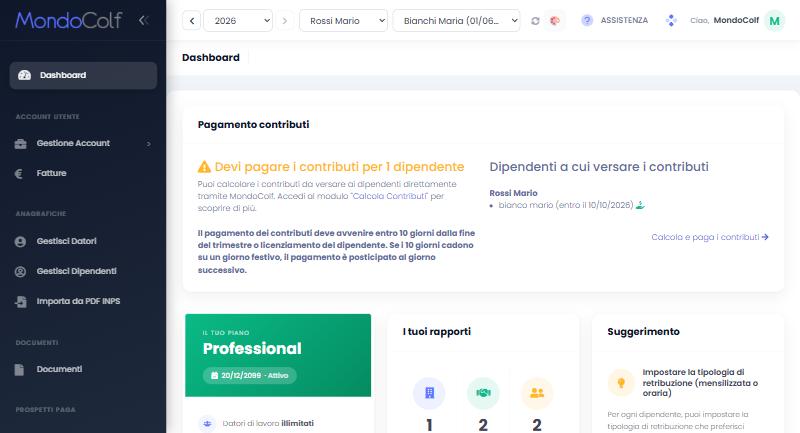Click the ASSISTENZA help link
Viewport: 800px width, 433px height.
pos(624,20)
